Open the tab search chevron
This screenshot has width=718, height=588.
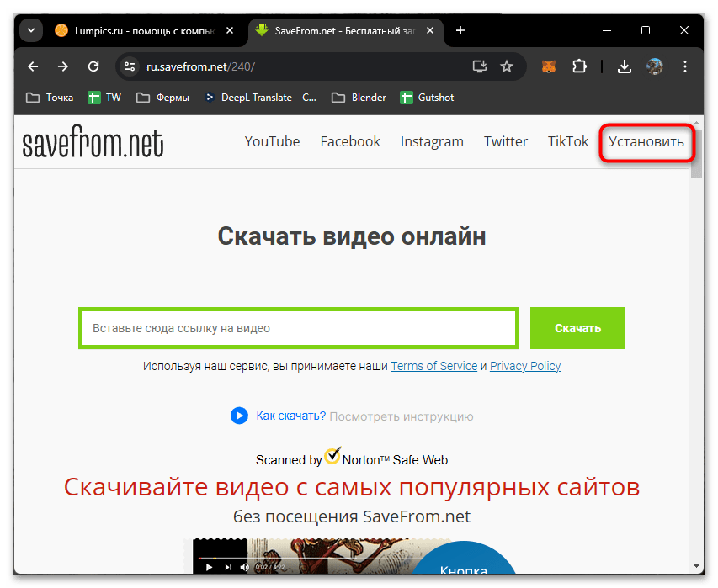[x=30, y=30]
